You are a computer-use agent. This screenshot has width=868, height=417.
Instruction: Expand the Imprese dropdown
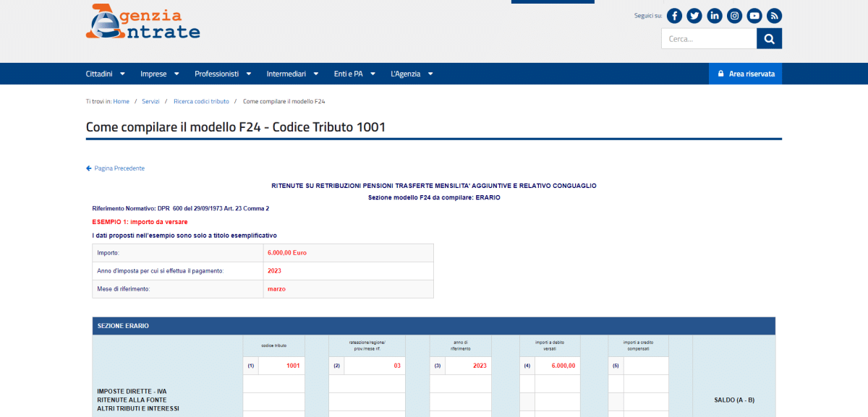point(159,74)
